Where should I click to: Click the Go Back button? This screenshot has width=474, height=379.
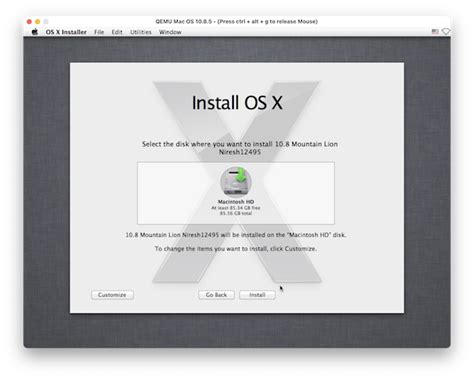click(216, 295)
